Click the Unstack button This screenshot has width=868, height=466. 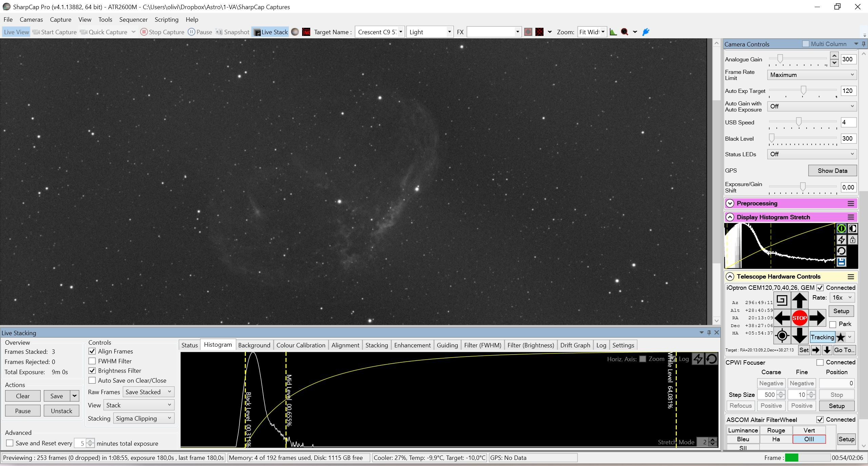coord(61,411)
